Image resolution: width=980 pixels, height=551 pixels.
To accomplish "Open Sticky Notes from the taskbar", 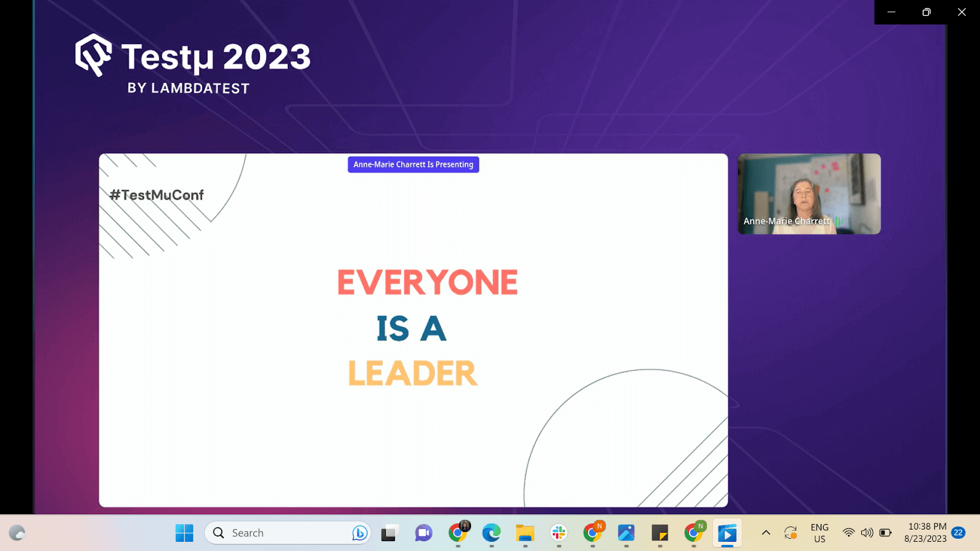I will (x=660, y=533).
